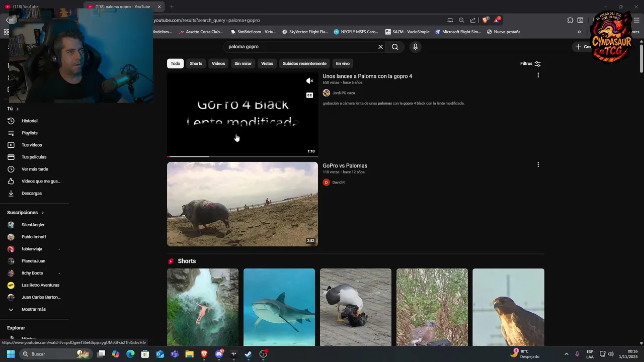Click the address bar URL
This screenshot has width=644, height=362.
coord(207,21)
